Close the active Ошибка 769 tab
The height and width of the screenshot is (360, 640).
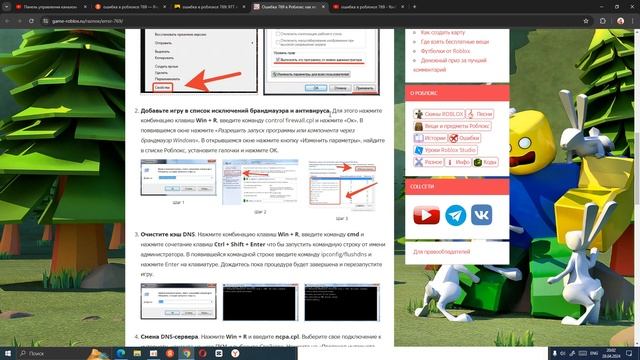click(323, 7)
